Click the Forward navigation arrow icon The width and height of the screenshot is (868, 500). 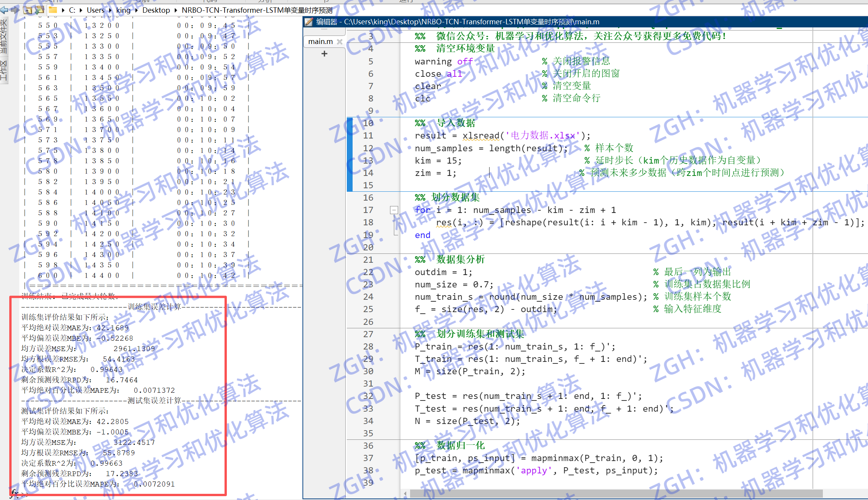coord(15,10)
